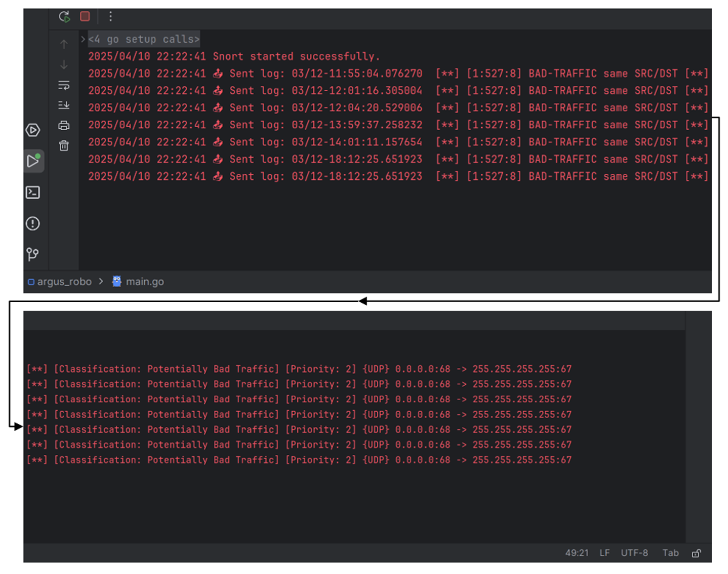The image size is (728, 574).
Task: Open the Git version control tool window
Action: (33, 254)
